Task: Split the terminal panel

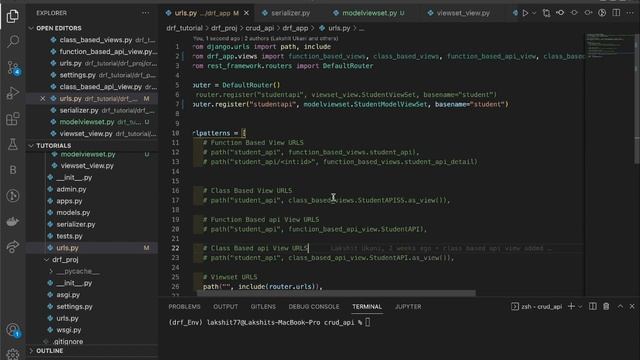Action: point(593,306)
